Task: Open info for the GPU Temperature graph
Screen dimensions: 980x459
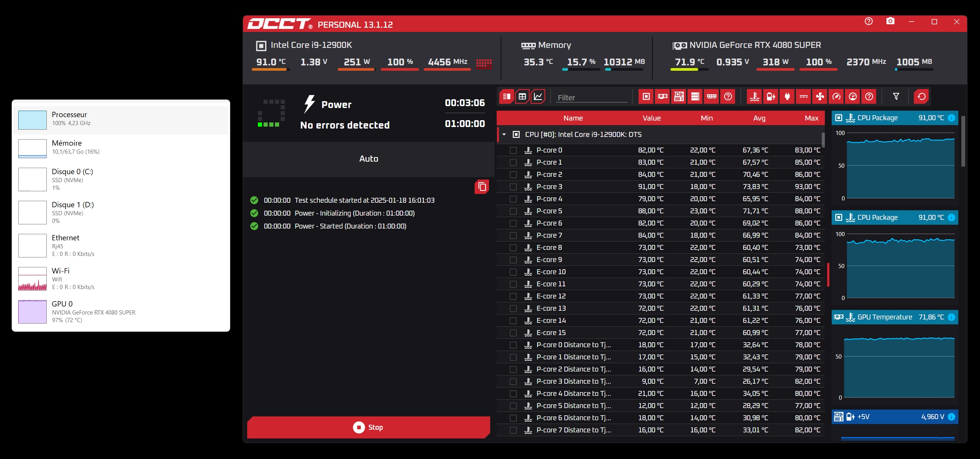Action: (x=951, y=317)
